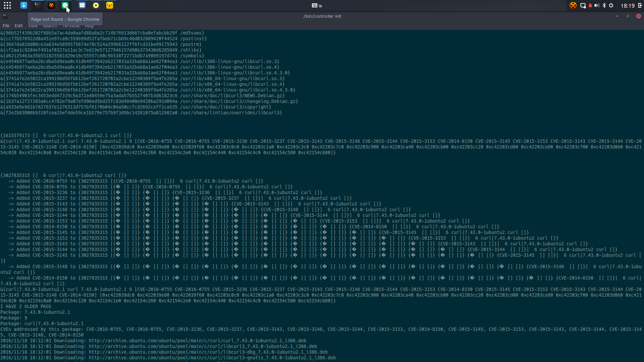Click the first 'Added CVE-2016-0755' line

point(136,181)
